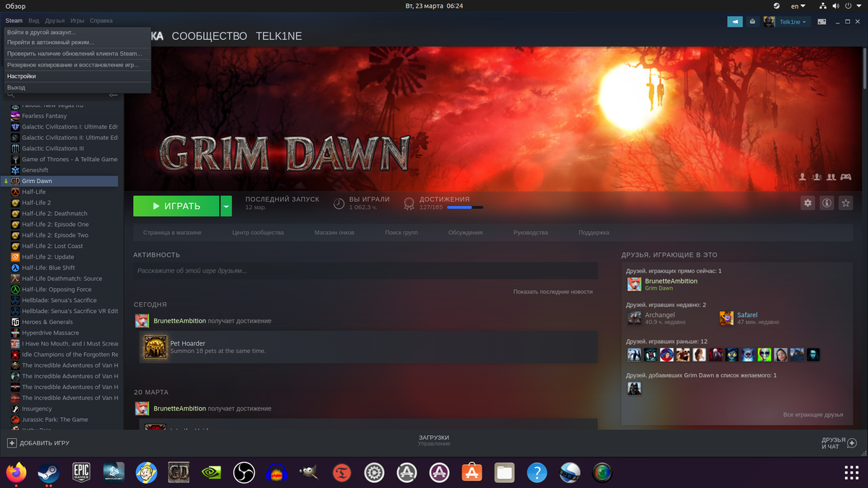Open friends and chat plus icon
The height and width of the screenshot is (488, 868).
(851, 443)
